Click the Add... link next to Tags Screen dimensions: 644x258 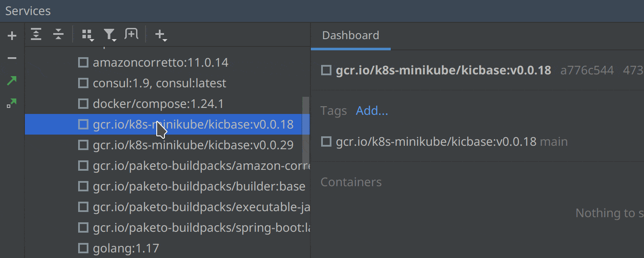372,111
